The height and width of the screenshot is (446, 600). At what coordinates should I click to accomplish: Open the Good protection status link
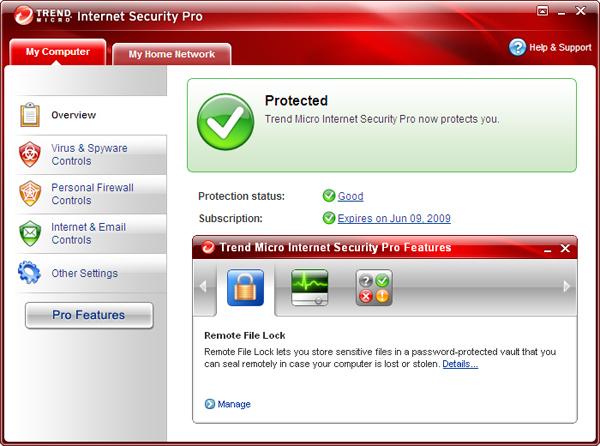pyautogui.click(x=350, y=196)
